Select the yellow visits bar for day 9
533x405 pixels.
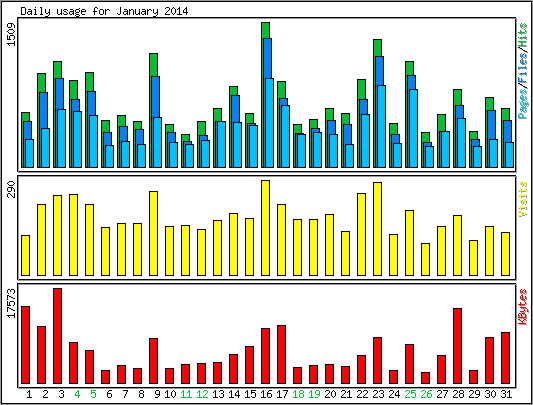pos(154,233)
